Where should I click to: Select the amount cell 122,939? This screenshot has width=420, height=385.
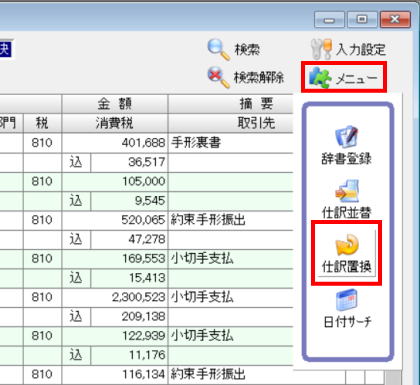tap(115, 336)
